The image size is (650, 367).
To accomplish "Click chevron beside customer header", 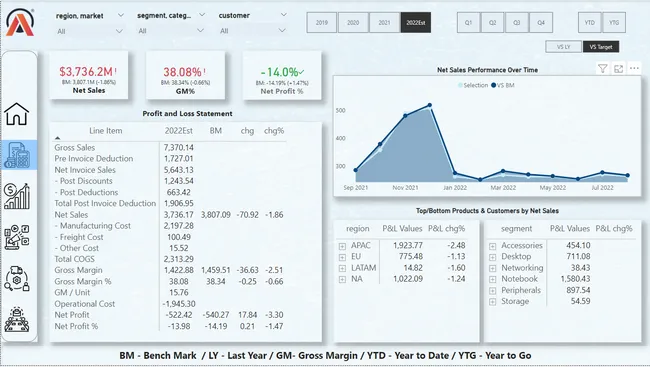I will pyautogui.click(x=284, y=15).
